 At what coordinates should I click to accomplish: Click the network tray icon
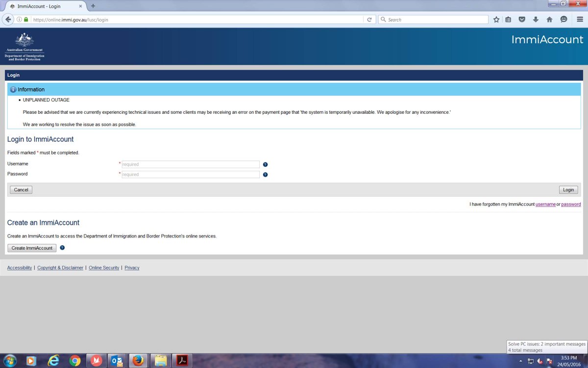coord(531,361)
